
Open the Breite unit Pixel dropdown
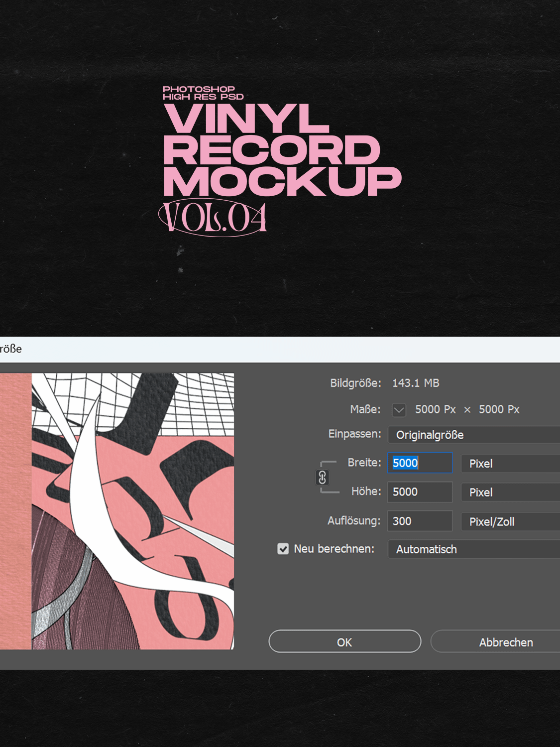click(511, 463)
